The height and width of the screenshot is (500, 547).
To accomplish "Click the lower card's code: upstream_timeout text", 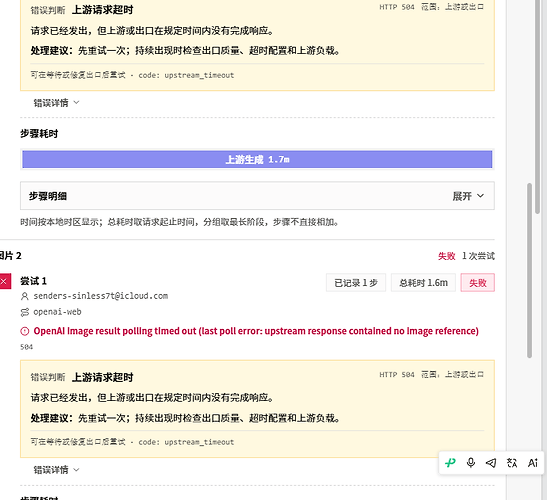I will (186, 442).
